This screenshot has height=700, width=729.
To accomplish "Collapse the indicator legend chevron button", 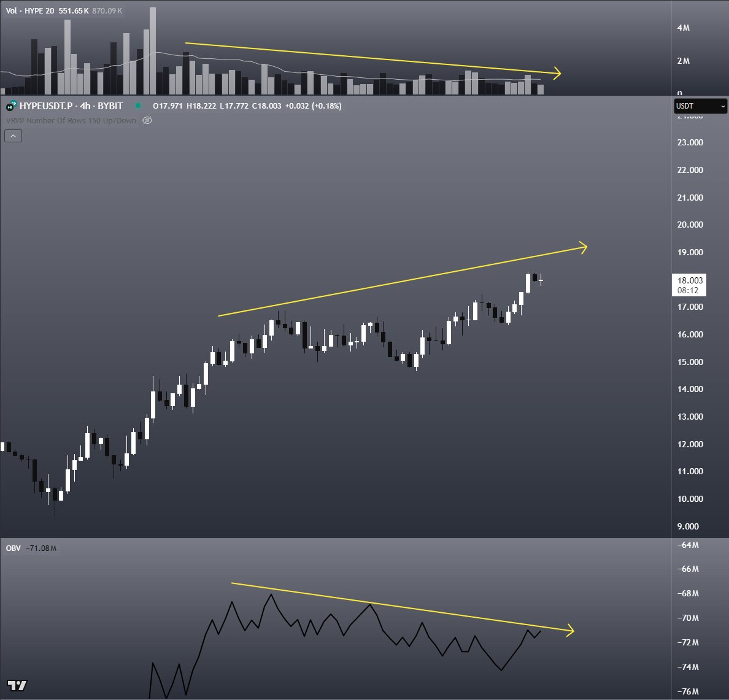I will pos(13,136).
